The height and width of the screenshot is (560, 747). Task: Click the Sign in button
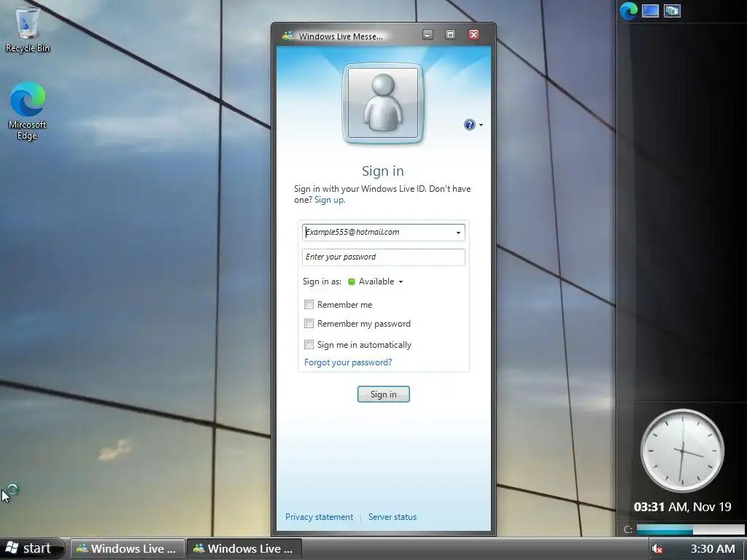tap(384, 394)
